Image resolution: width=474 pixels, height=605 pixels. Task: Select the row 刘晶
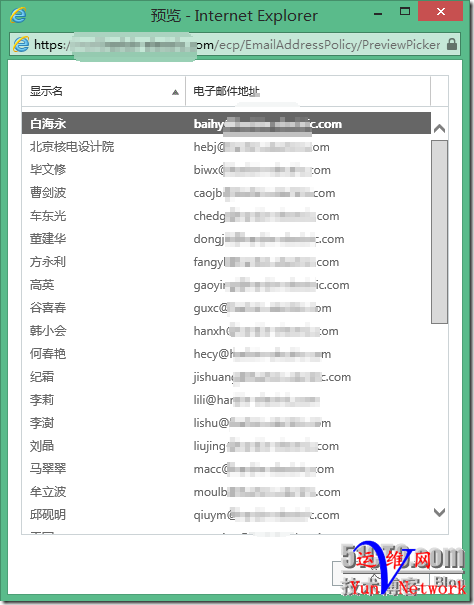226,446
